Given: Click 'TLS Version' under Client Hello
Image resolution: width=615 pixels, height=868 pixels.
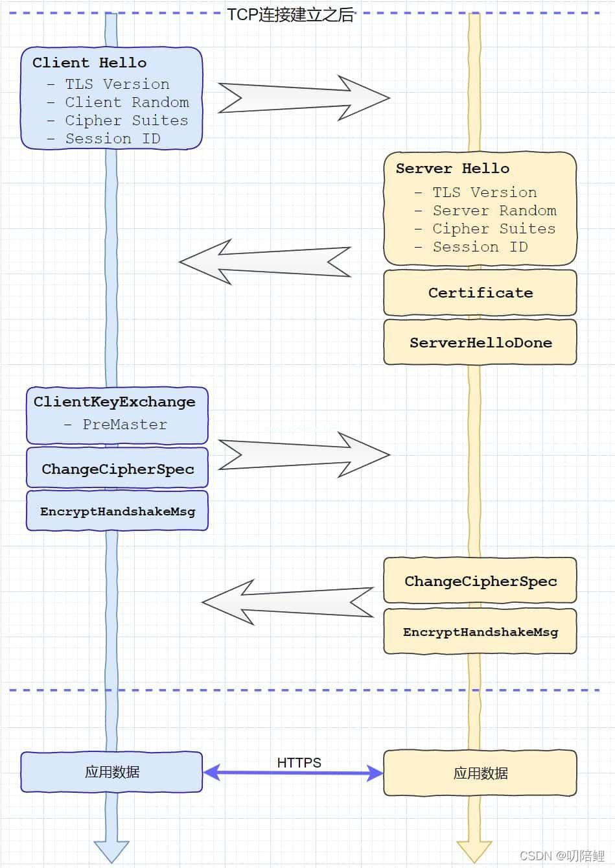Looking at the screenshot, I should [x=117, y=84].
